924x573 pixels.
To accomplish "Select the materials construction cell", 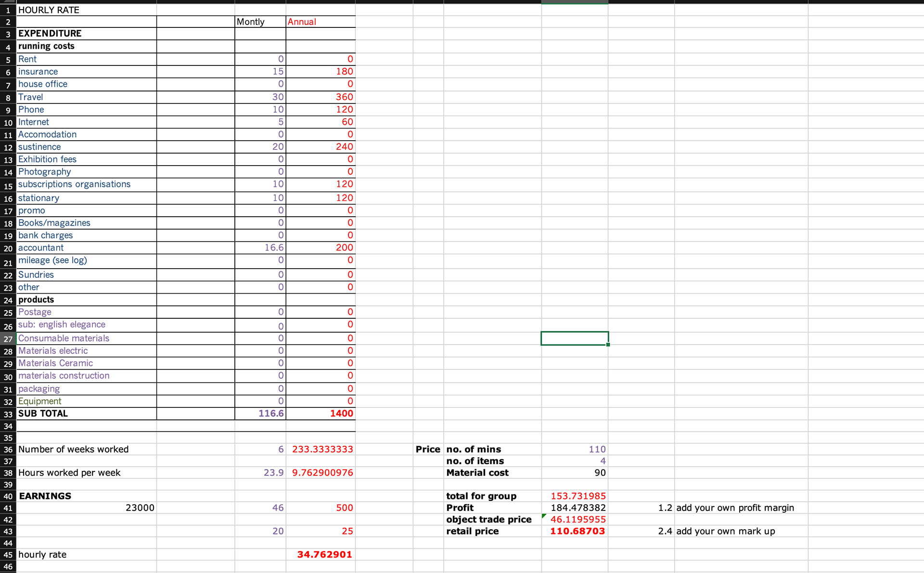I will [x=87, y=376].
